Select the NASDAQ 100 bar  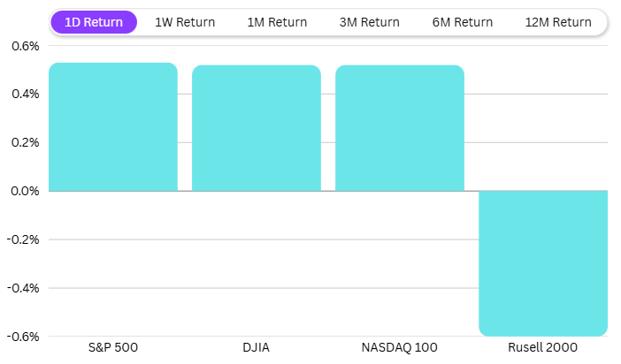(400, 128)
